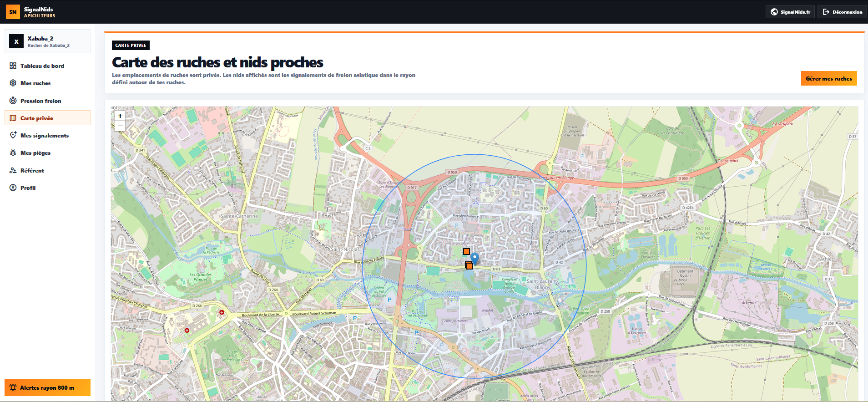This screenshot has width=868, height=402.
Task: Click Alertes rayon 800 m button
Action: pos(47,387)
